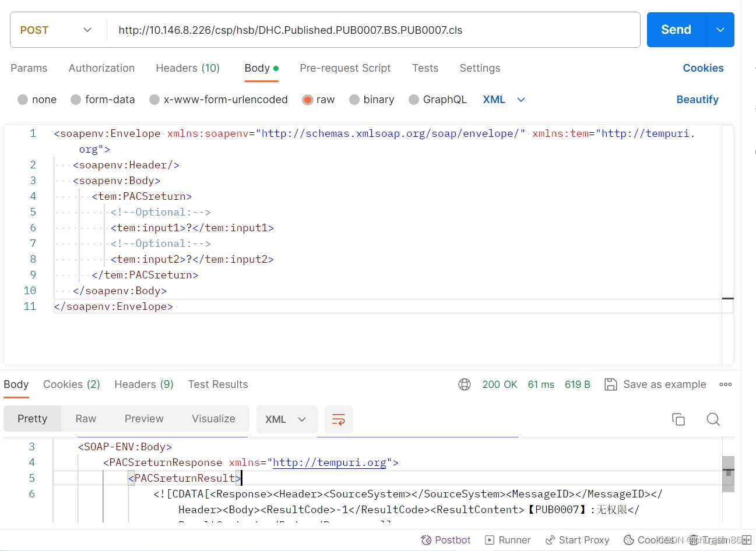Open the POST method dropdown
The height and width of the screenshot is (551, 756).
[x=57, y=30]
